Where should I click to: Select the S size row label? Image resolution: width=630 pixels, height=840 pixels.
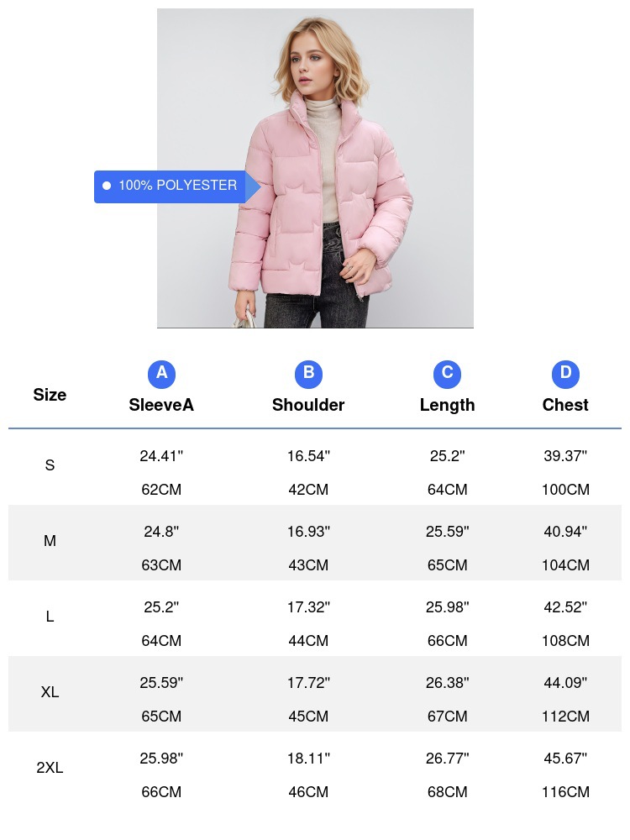pos(50,465)
